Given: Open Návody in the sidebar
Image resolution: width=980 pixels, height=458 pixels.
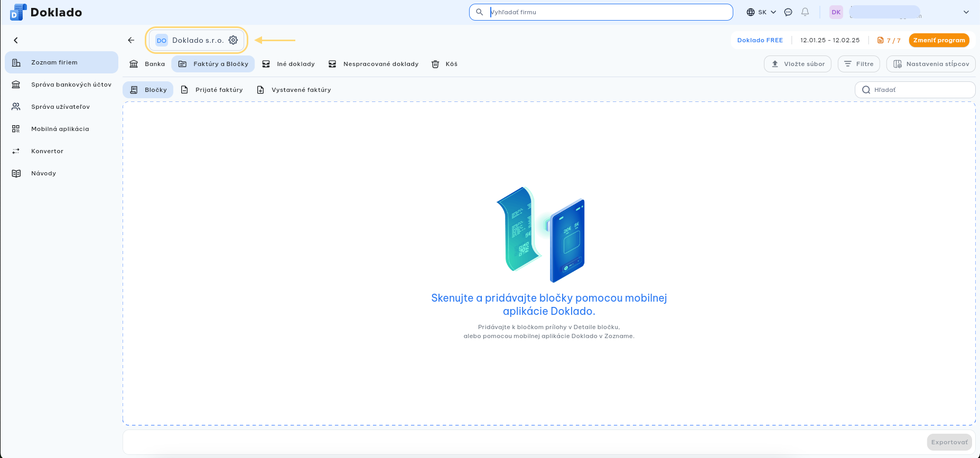Looking at the screenshot, I should click(61, 173).
